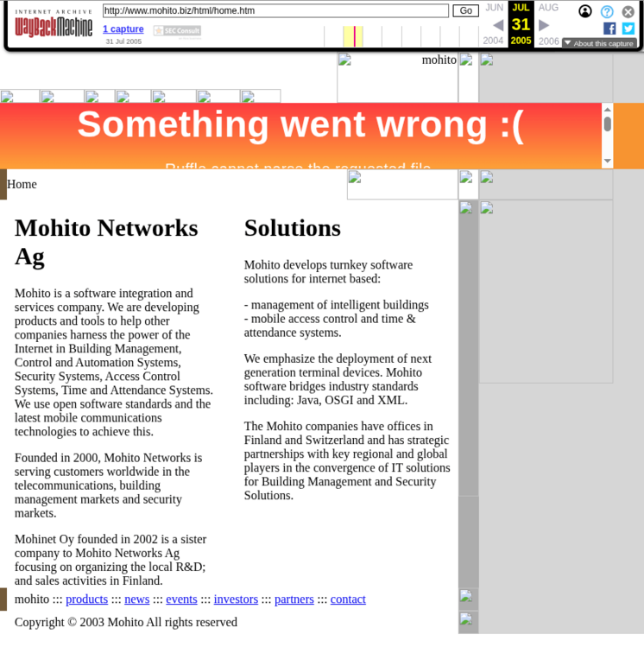Screen dimensions: 644x647
Task: Click highlighted capture marker on timeline
Action: (354, 36)
